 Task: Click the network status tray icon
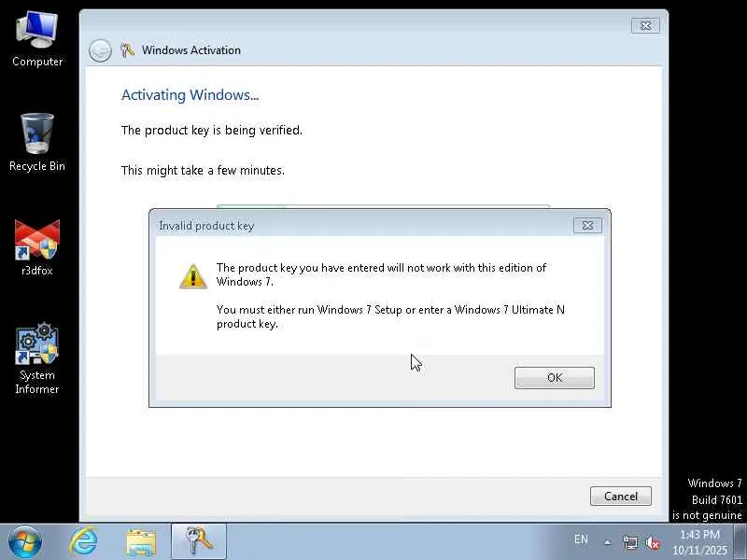[630, 542]
